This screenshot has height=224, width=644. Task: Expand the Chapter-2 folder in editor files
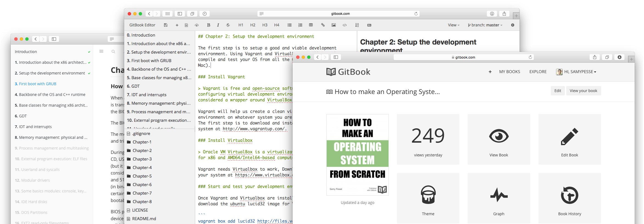coord(139,151)
